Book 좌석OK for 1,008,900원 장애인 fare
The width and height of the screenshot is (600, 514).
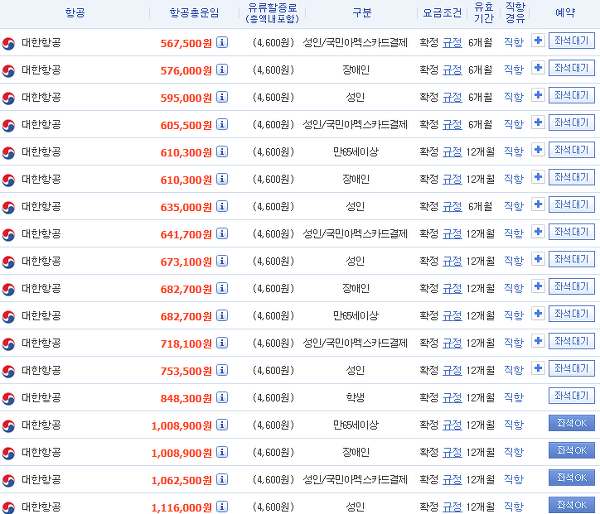572,450
